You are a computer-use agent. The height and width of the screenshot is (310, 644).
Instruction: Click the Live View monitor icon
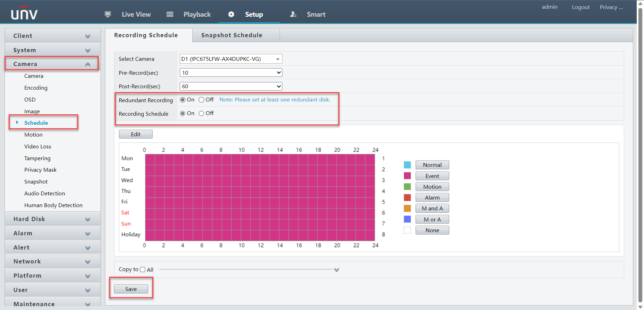[108, 14]
